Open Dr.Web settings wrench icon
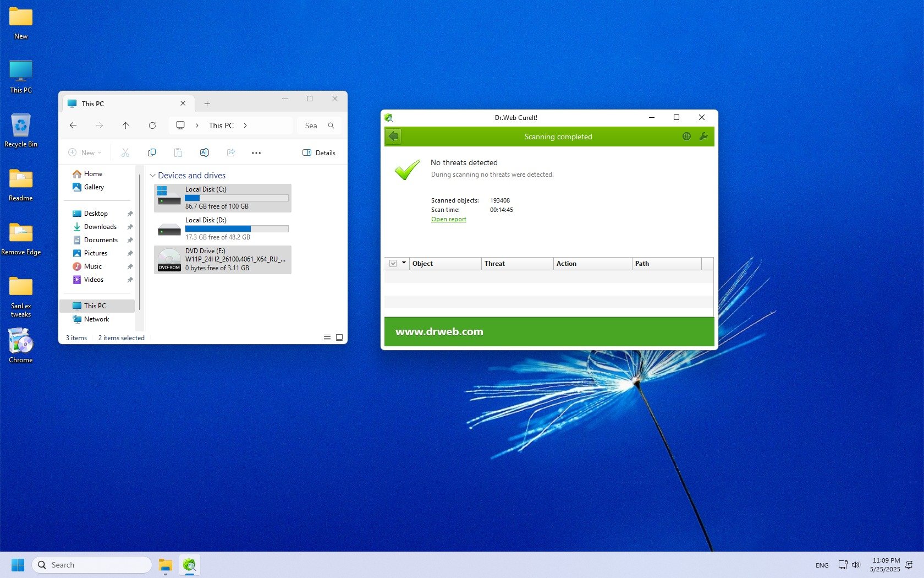Screen dimensions: 924x578 [x=703, y=137]
